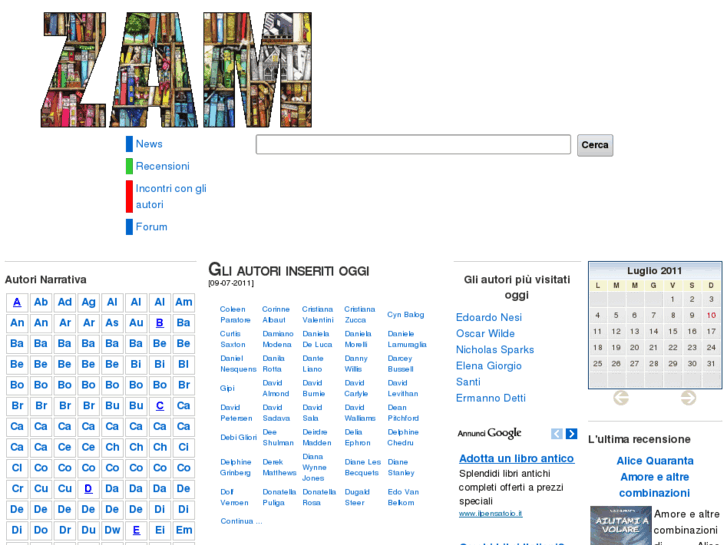
Task: Open most visited author Santi
Action: [x=468, y=382]
